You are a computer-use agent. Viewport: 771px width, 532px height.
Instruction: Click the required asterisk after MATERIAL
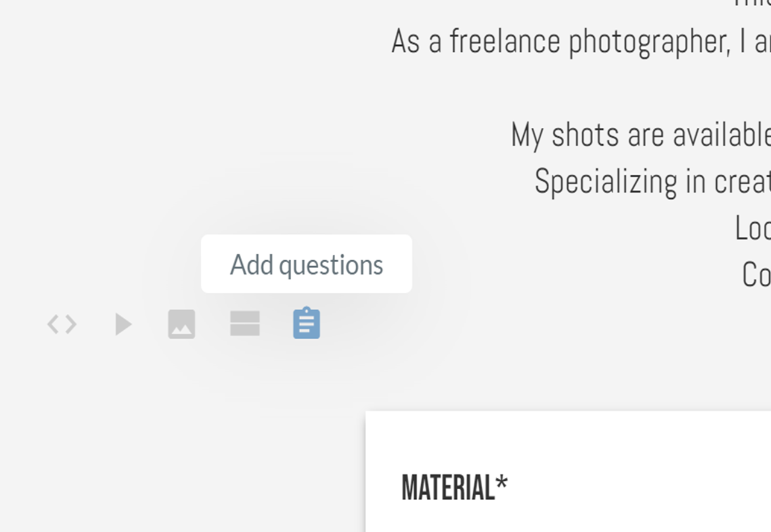click(502, 483)
